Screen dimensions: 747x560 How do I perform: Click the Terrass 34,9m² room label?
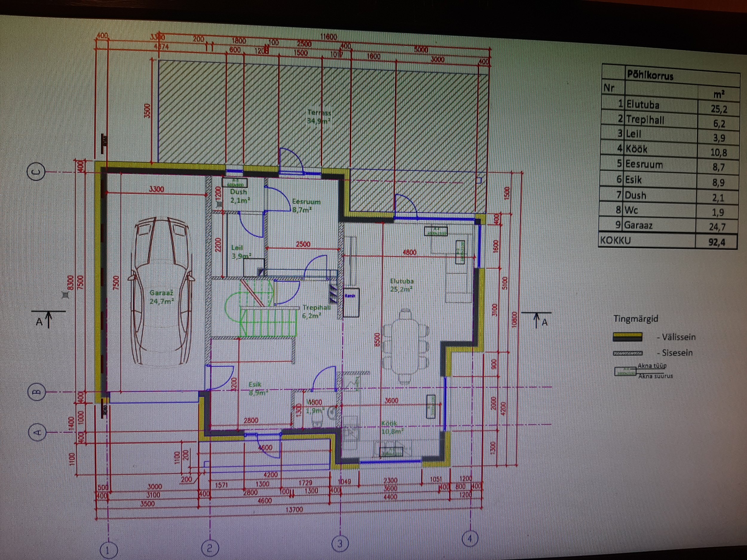(319, 116)
